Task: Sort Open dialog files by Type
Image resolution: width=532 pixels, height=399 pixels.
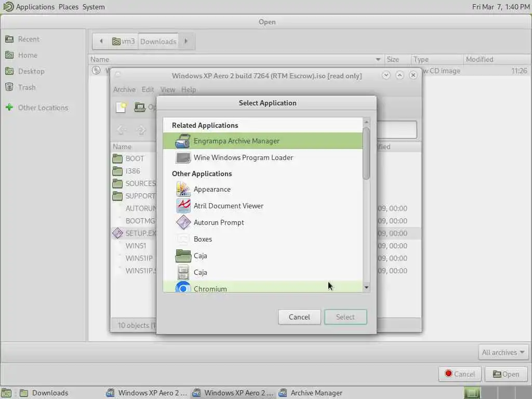Action: click(437, 59)
